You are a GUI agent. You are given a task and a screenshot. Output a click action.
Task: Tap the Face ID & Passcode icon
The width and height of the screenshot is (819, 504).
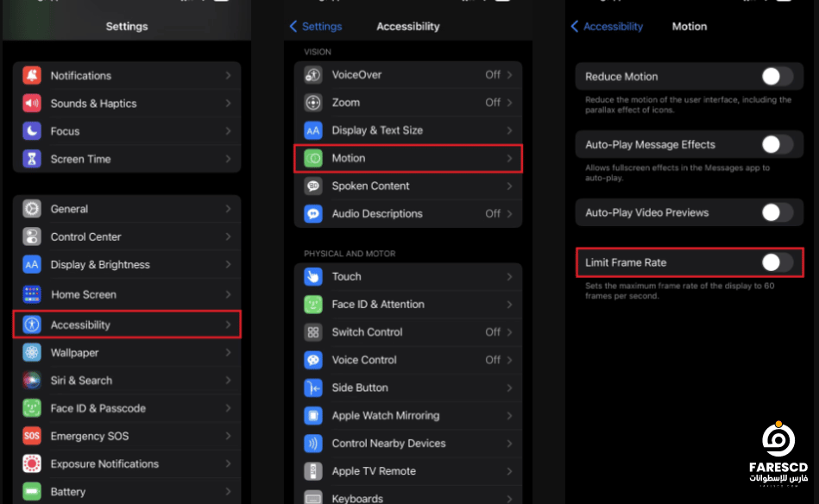(32, 408)
